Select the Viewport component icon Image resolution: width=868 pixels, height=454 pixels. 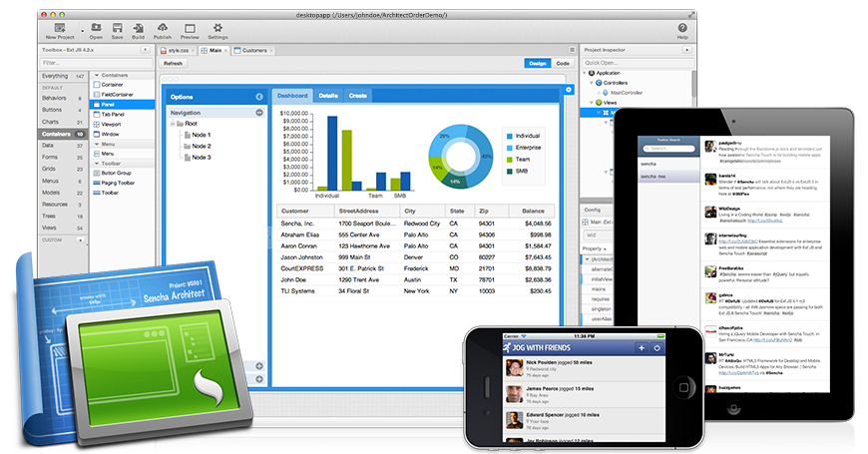click(97, 124)
